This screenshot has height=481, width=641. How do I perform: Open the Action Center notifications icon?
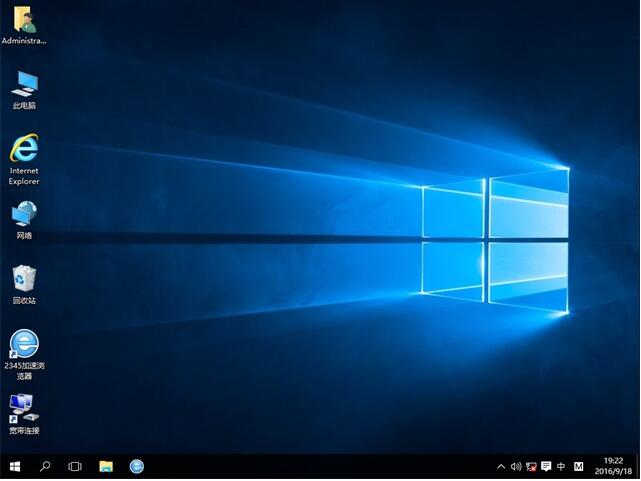(x=546, y=466)
